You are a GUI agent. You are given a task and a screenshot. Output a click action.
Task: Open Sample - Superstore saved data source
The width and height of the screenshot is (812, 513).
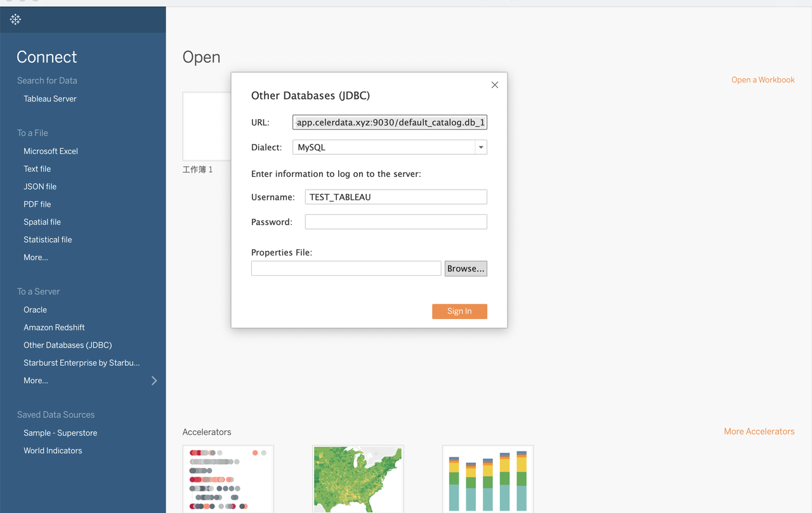60,432
